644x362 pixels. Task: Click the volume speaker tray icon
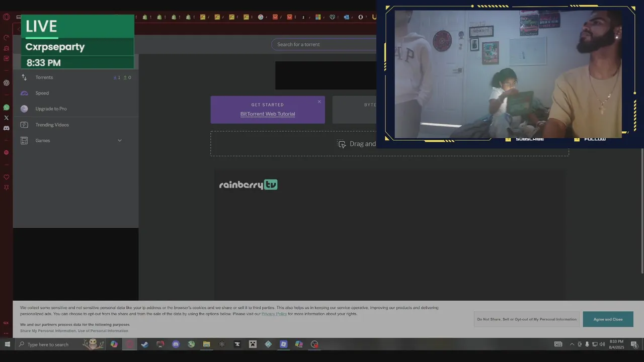click(602, 344)
